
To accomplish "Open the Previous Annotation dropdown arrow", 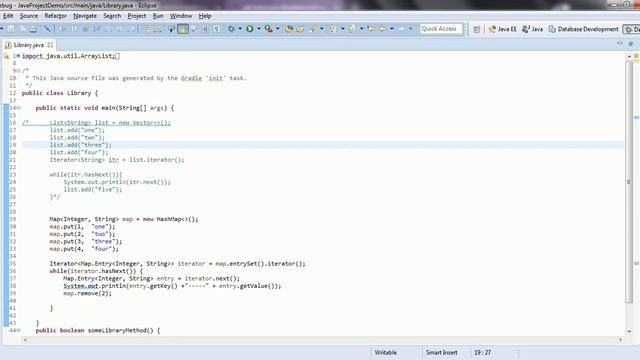I will (361, 29).
